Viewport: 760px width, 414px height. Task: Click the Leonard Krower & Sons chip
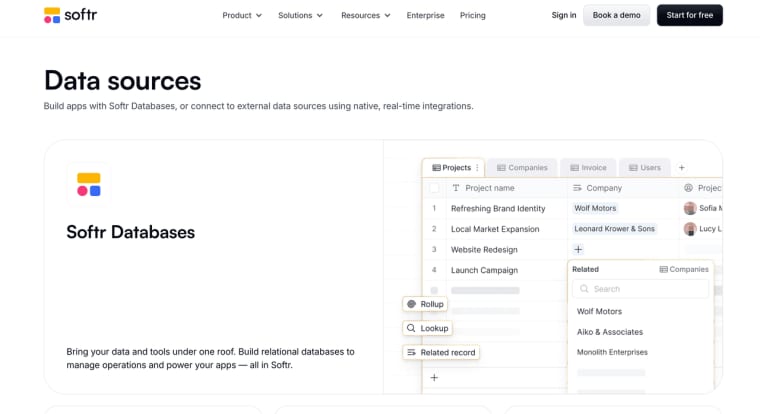click(614, 229)
